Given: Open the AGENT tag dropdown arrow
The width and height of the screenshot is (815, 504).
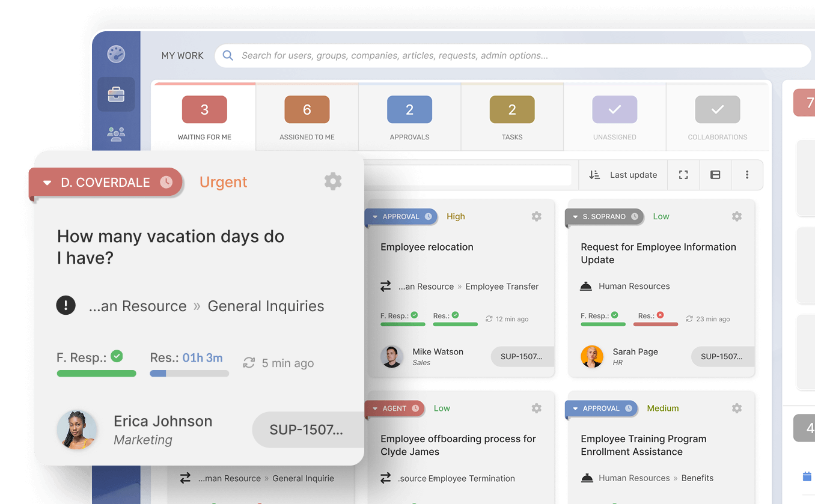Looking at the screenshot, I should (375, 408).
